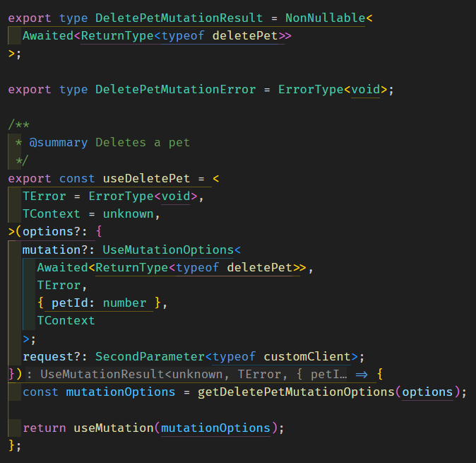Click the 'const' keyword before useDeletePet
The image size is (476, 463).
[77, 178]
